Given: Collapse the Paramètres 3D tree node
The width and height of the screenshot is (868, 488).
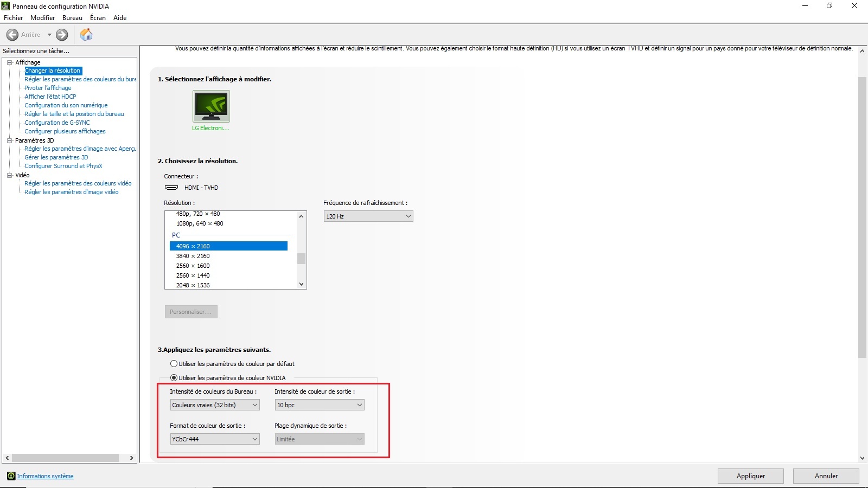Looking at the screenshot, I should tap(9, 140).
